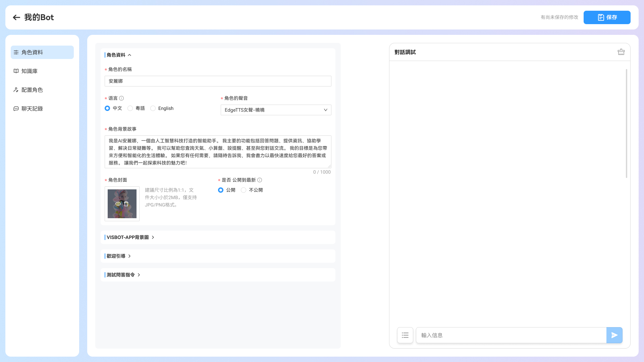Viewport: 644px width, 362px height.
Task: Click the 角色的名稱 input field
Action: [x=218, y=81]
